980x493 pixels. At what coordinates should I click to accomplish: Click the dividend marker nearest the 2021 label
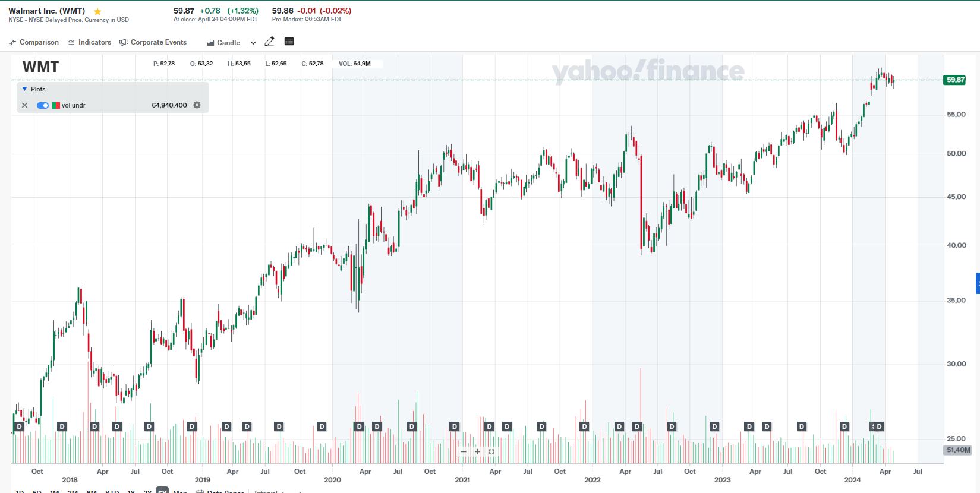pyautogui.click(x=455, y=426)
